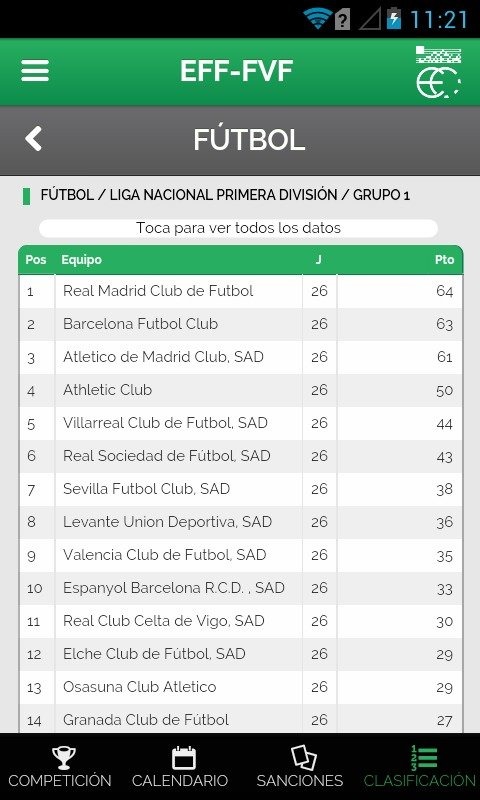Open Sevilla Futbol Club, SAD row
Viewport: 480px width, 800px height.
tap(241, 489)
